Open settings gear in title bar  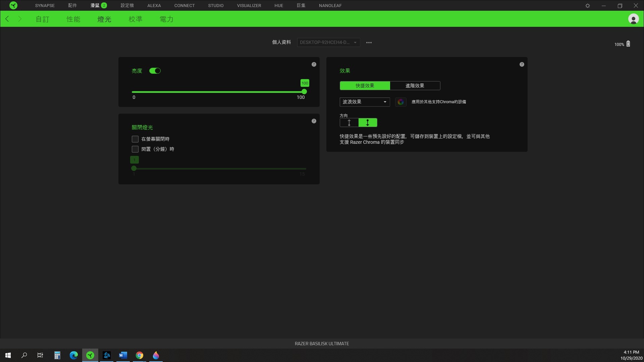[x=588, y=6]
